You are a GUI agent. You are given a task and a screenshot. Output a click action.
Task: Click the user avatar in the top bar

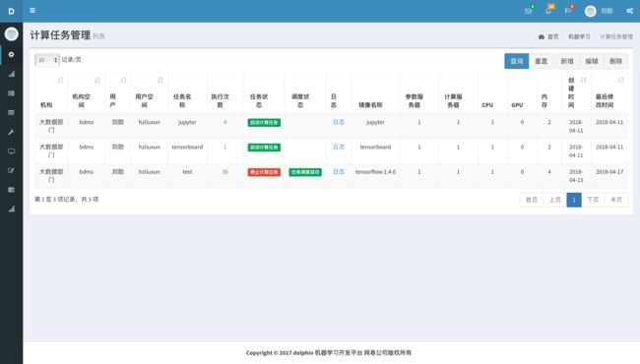click(x=590, y=11)
